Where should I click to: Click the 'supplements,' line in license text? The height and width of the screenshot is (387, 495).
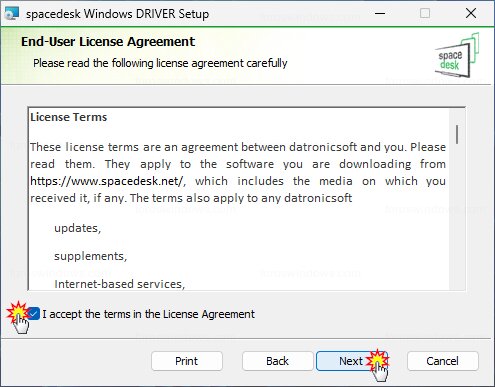(x=91, y=256)
